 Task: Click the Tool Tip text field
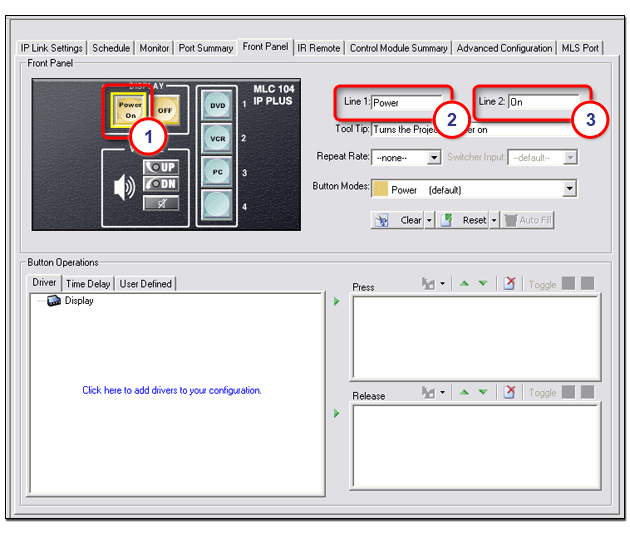pyautogui.click(x=470, y=129)
